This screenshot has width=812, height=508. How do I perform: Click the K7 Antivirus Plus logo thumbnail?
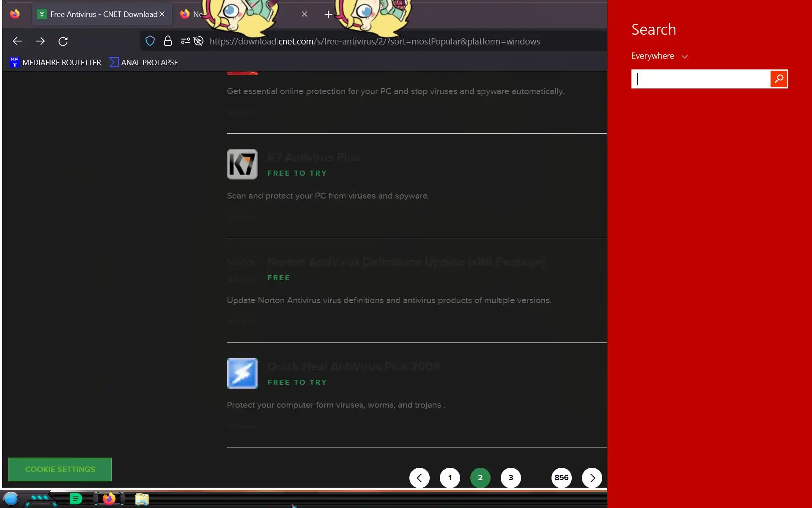pos(242,164)
